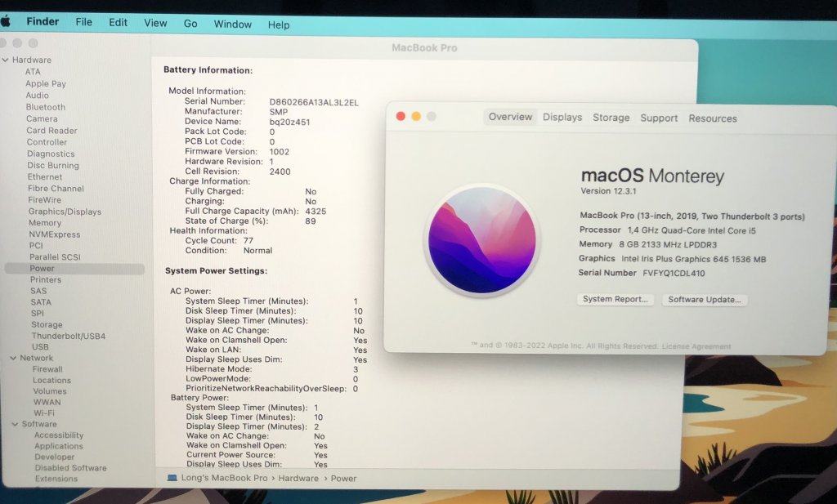The width and height of the screenshot is (837, 504).
Task: Select Card Reader in the sidebar
Action: (x=51, y=130)
